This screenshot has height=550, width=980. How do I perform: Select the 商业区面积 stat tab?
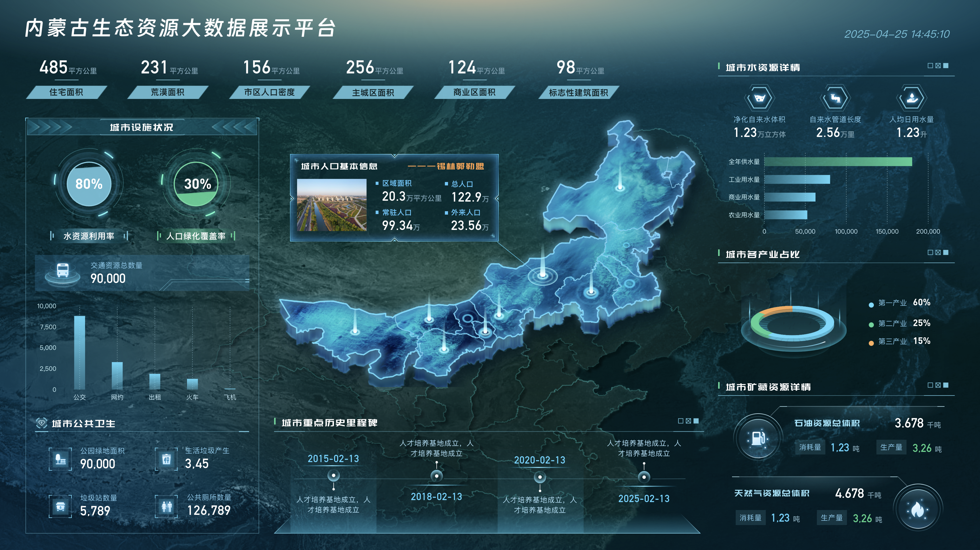click(x=474, y=92)
